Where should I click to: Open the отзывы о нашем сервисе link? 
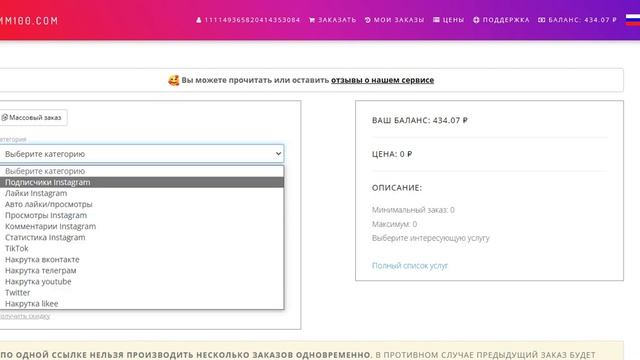click(x=382, y=80)
